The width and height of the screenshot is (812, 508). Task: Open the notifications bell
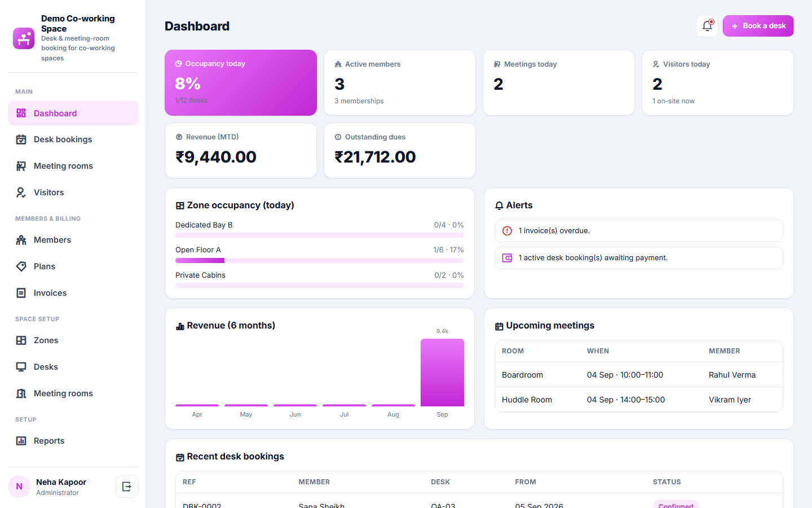click(707, 26)
